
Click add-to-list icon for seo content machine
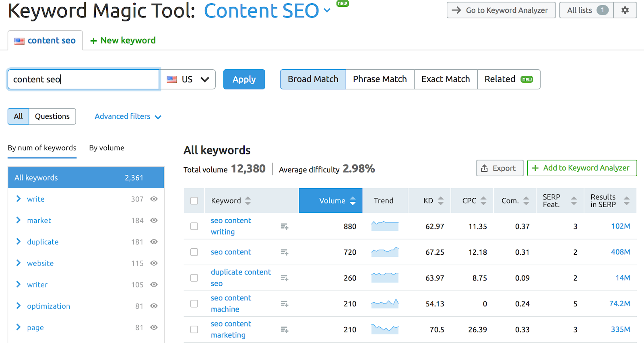pos(285,304)
